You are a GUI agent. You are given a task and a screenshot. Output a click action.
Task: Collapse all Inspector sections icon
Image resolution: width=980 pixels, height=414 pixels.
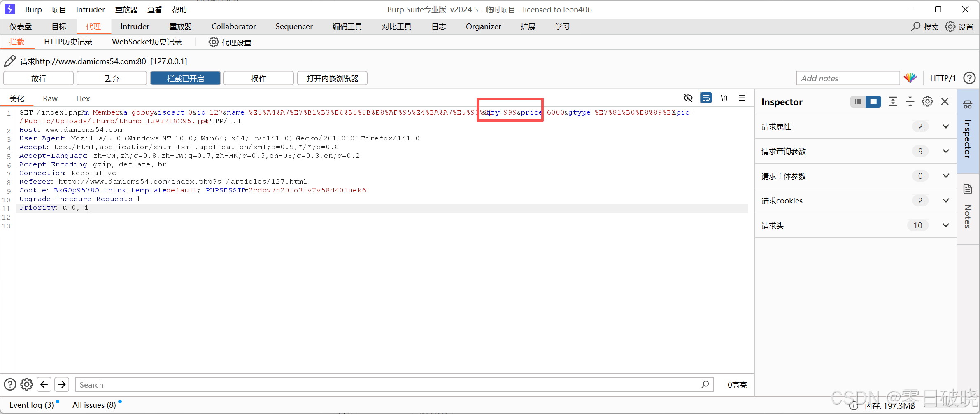click(x=910, y=102)
